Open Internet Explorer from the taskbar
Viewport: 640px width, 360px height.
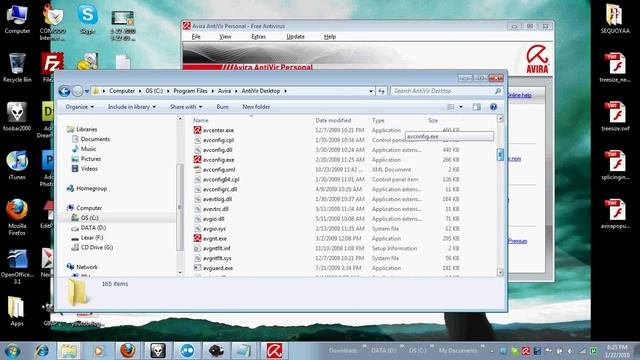(x=41, y=351)
